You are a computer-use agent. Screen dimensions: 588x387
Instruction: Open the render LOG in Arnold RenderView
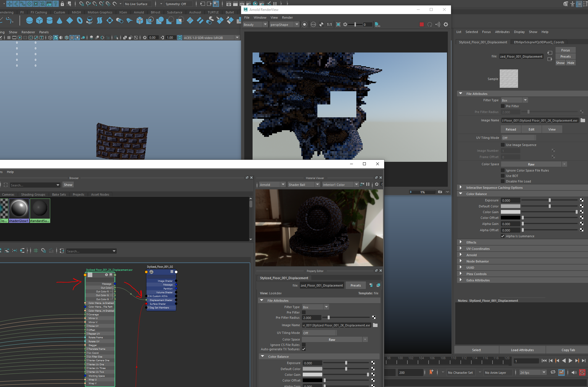[377, 25]
